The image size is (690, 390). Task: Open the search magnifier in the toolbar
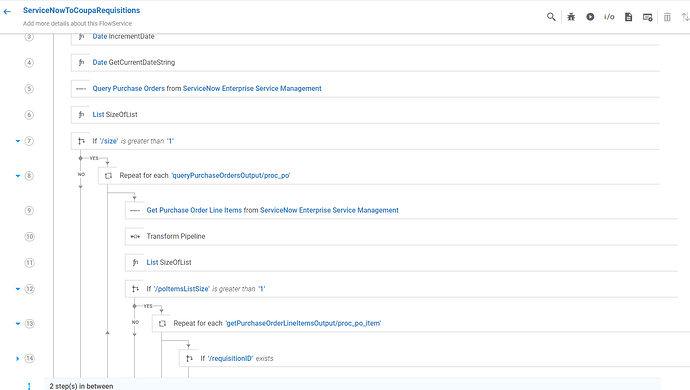[x=551, y=17]
